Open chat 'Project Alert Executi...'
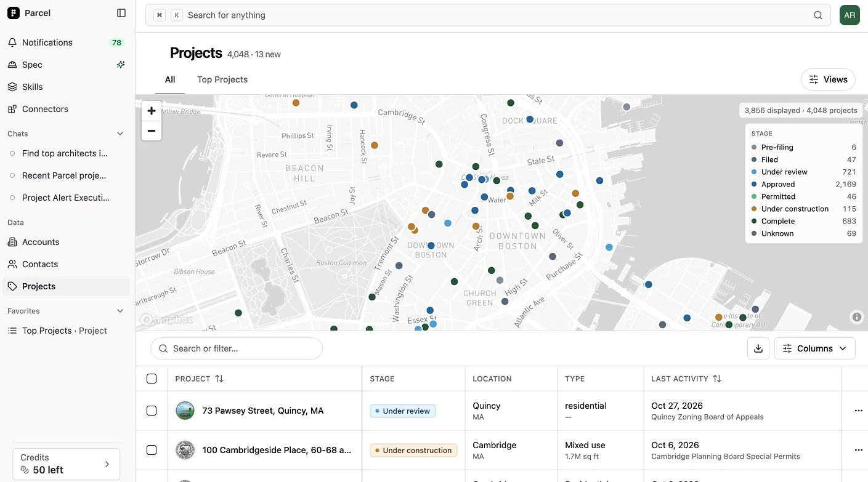 pyautogui.click(x=66, y=198)
